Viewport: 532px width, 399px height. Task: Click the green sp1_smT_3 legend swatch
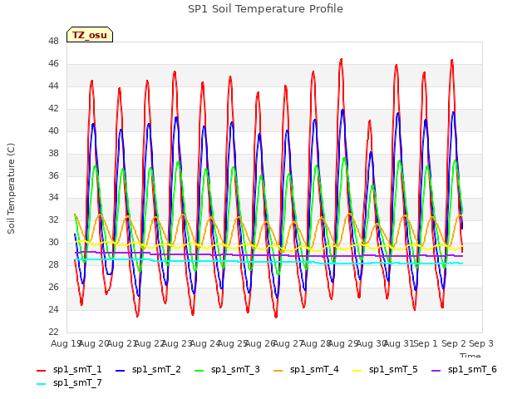tap(199, 371)
